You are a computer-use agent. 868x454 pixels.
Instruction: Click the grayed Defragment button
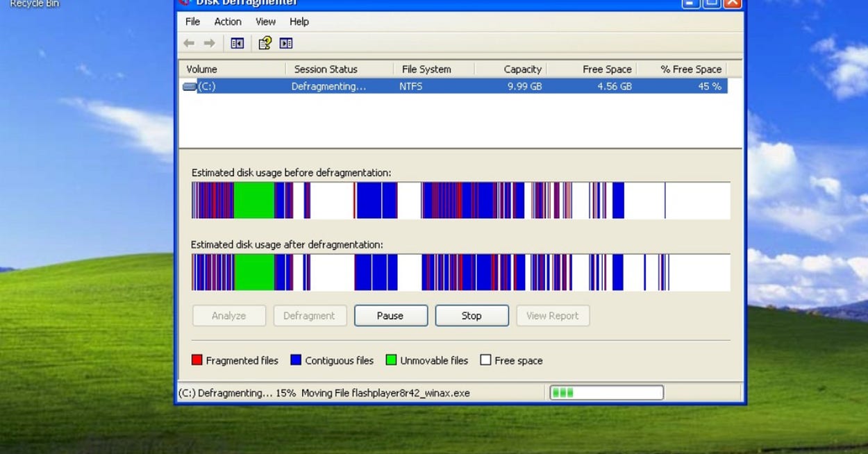(309, 315)
